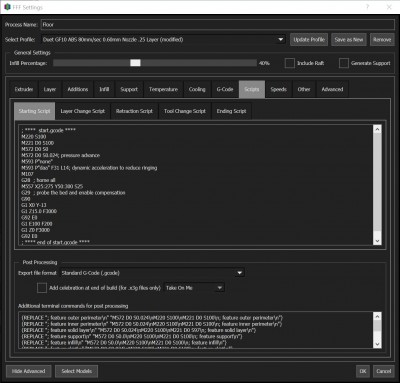Click the REPLACE feature outer perimeter command line
This screenshot has width=400, height=383.
coord(152,318)
